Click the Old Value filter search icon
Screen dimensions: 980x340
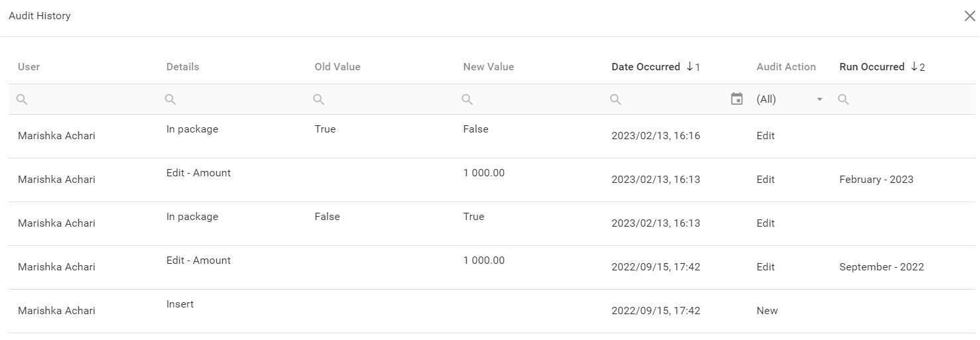pyautogui.click(x=319, y=99)
